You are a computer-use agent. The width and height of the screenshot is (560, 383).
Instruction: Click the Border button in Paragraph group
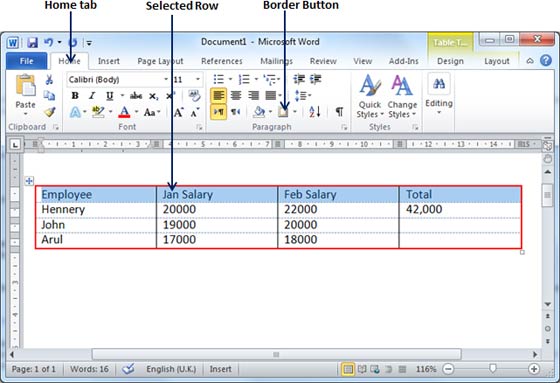284,112
